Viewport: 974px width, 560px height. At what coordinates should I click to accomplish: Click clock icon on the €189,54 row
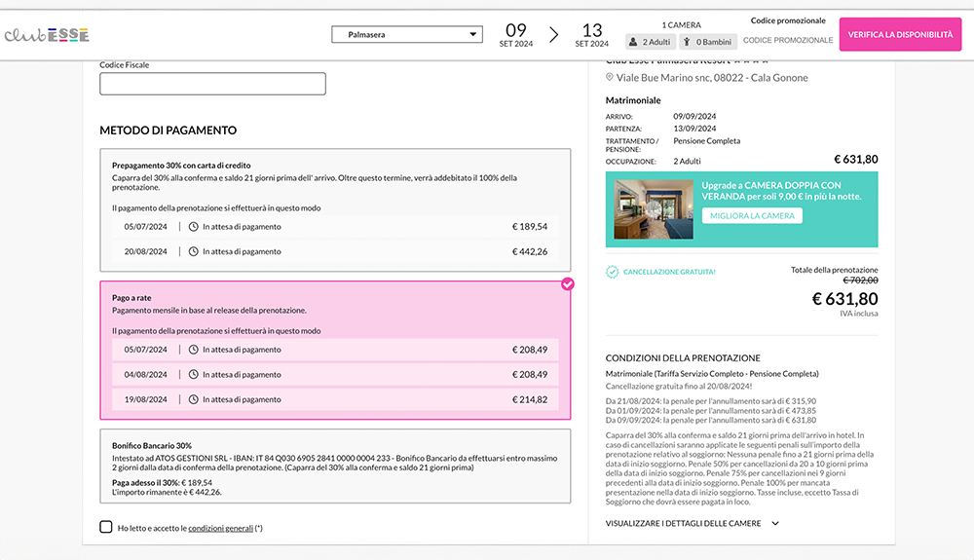tap(193, 227)
